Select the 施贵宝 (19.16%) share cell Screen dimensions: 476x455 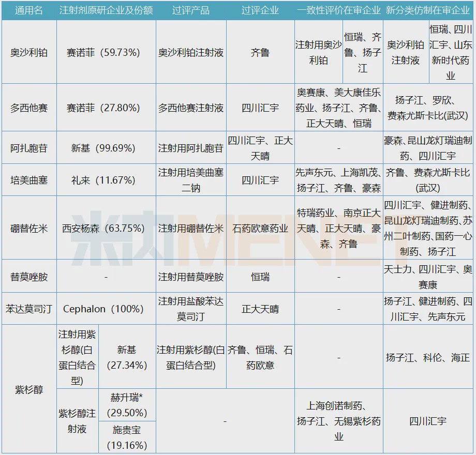[127, 437]
